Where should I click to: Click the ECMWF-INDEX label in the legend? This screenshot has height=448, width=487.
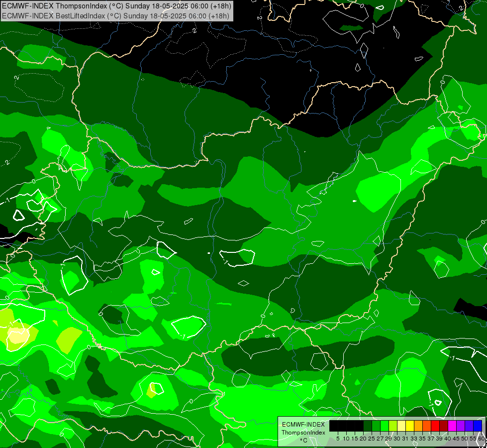(x=303, y=425)
